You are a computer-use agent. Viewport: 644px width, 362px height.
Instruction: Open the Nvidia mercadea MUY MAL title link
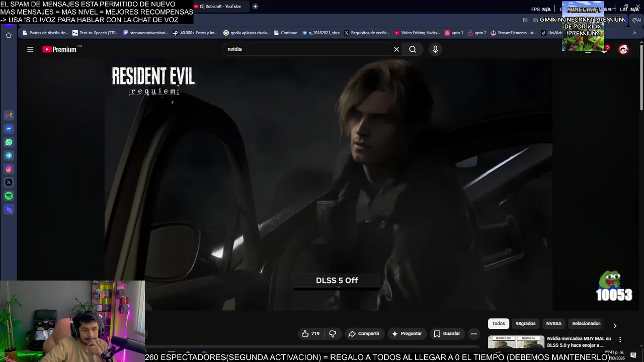pyautogui.click(x=579, y=342)
